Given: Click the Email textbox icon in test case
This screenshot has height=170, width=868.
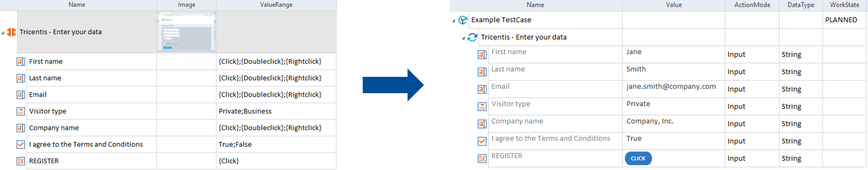Looking at the screenshot, I should click(482, 89).
